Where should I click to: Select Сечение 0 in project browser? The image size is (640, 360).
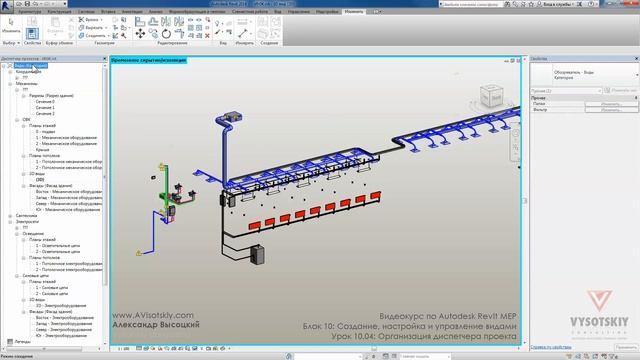[x=45, y=102]
